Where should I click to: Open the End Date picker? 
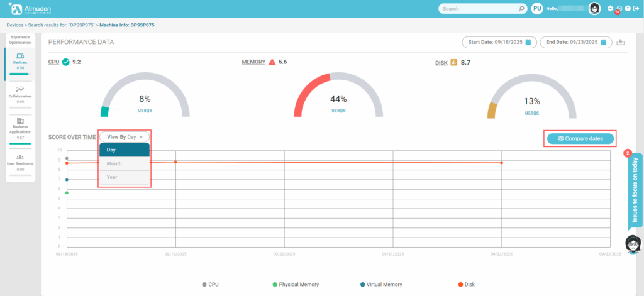click(575, 42)
